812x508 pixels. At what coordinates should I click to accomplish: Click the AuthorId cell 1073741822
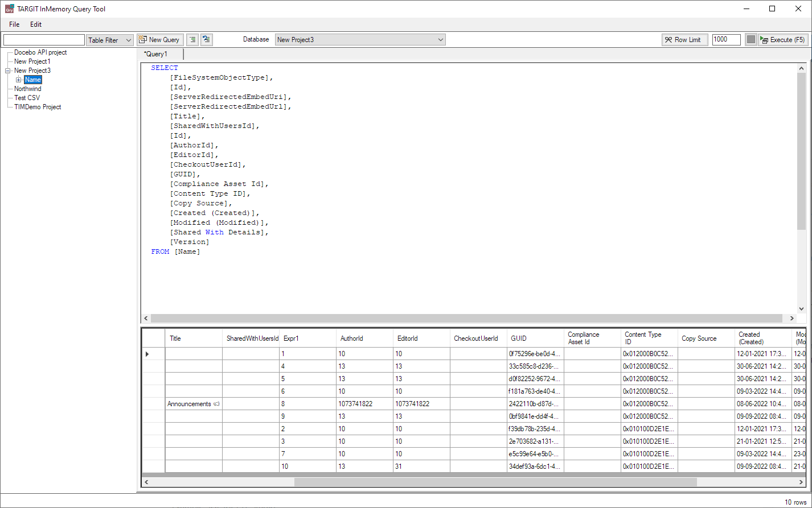364,404
